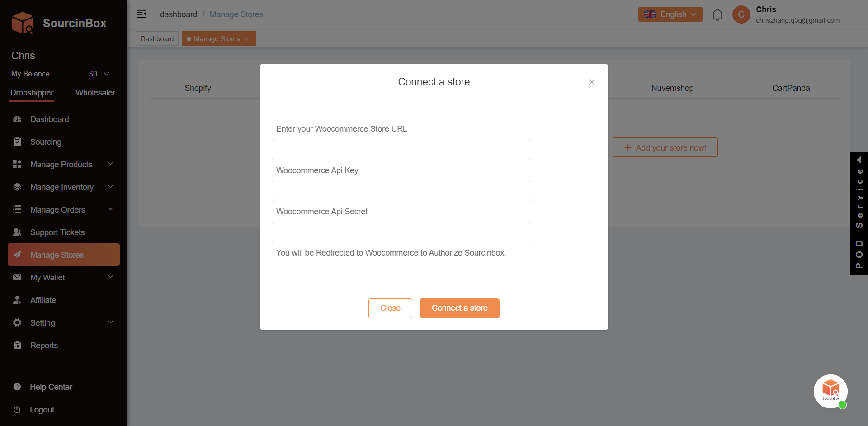868x426 pixels.
Task: Expand the POD Service side panel
Action: tap(859, 213)
